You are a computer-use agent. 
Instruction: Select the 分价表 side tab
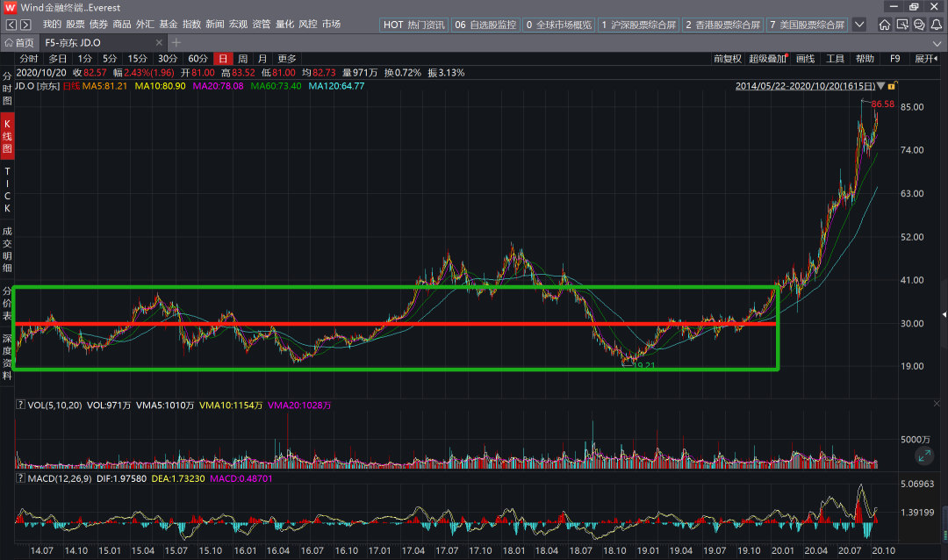(x=7, y=303)
